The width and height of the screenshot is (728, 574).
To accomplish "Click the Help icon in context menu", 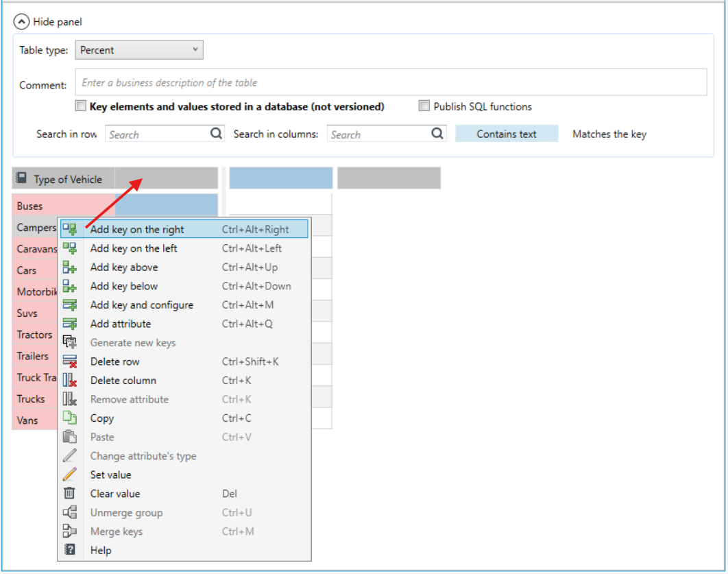I will [x=70, y=550].
